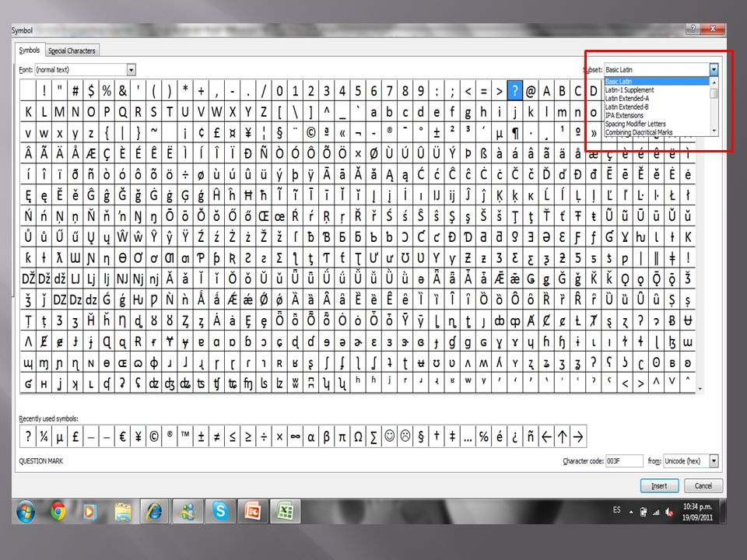Pick the left arrow from recently used symbols
This screenshot has width=747, height=560.
click(546, 436)
